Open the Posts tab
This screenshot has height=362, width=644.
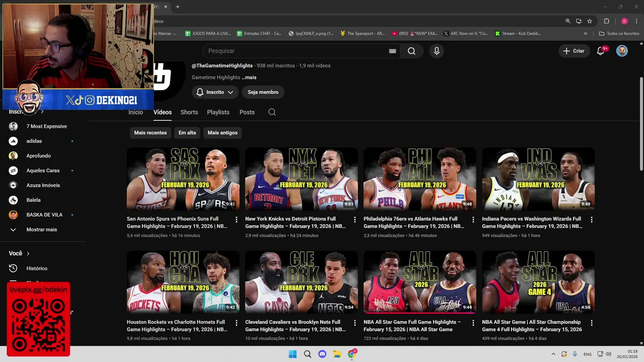247,112
